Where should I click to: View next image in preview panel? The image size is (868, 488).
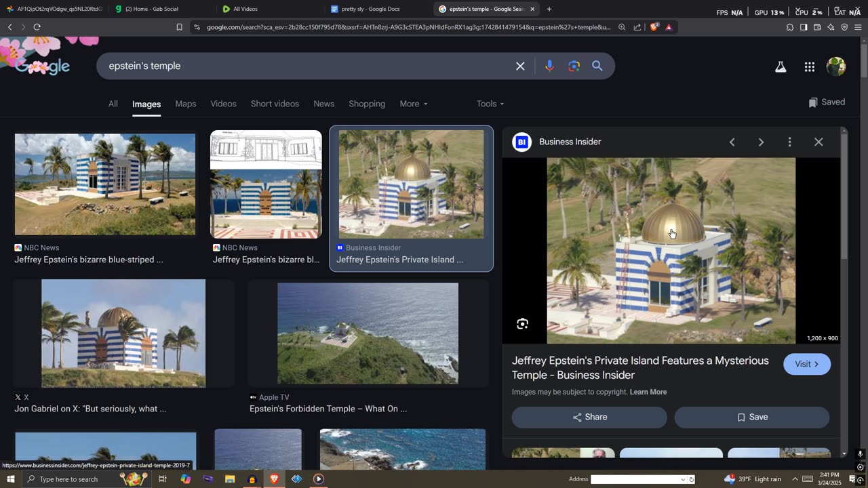[761, 142]
